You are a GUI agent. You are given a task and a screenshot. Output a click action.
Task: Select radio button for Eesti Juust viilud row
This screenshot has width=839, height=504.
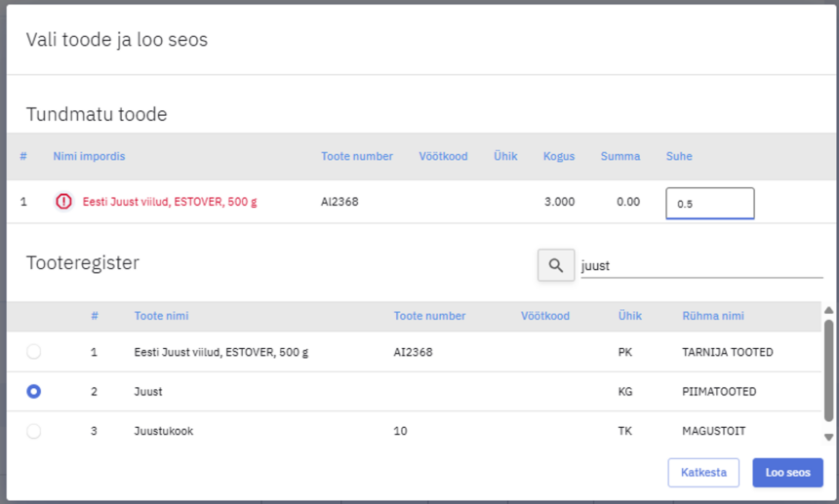coord(34,352)
